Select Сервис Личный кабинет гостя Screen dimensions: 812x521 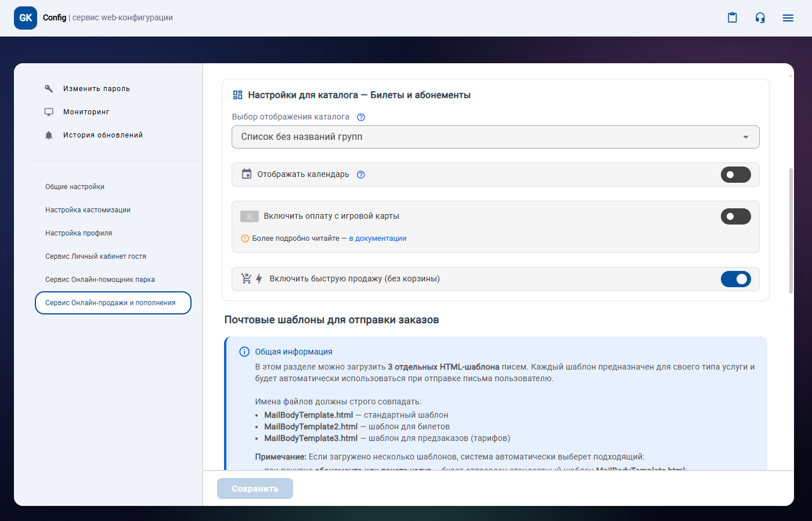click(96, 256)
